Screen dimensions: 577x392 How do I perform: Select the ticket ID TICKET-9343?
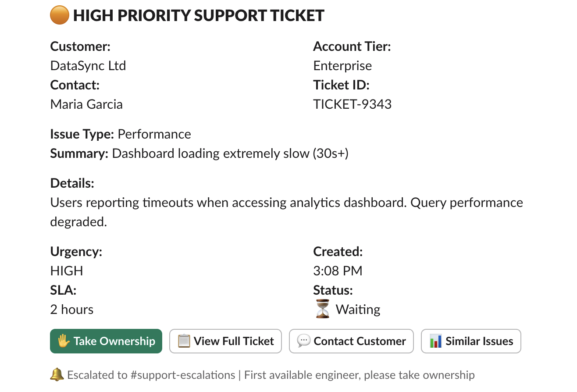click(x=353, y=104)
